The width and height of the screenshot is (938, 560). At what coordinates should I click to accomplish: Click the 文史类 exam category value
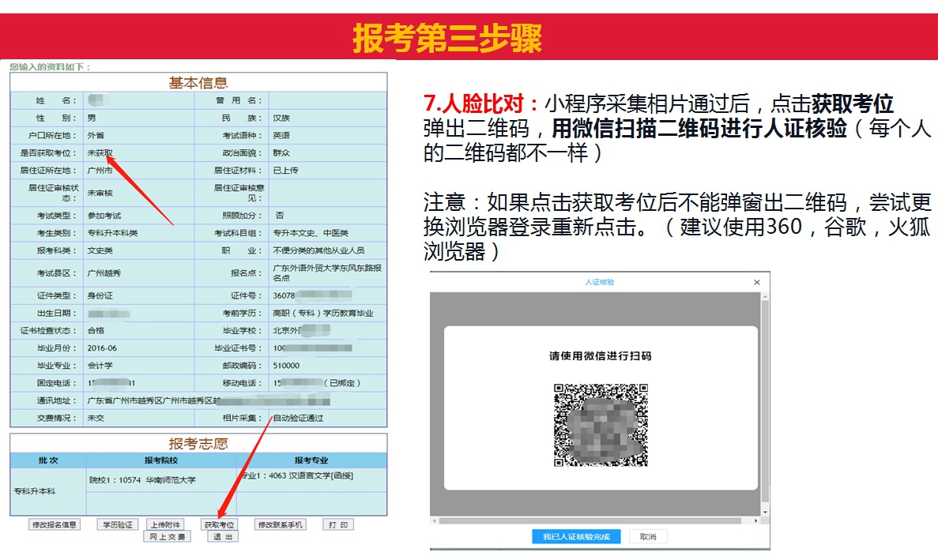pyautogui.click(x=100, y=250)
